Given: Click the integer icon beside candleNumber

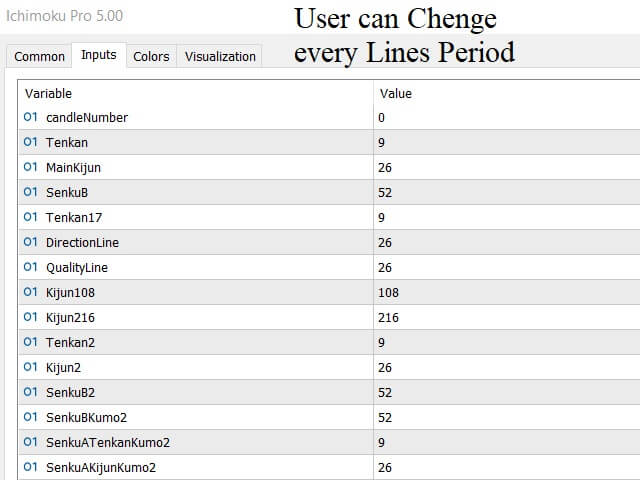Looking at the screenshot, I should tap(30, 118).
